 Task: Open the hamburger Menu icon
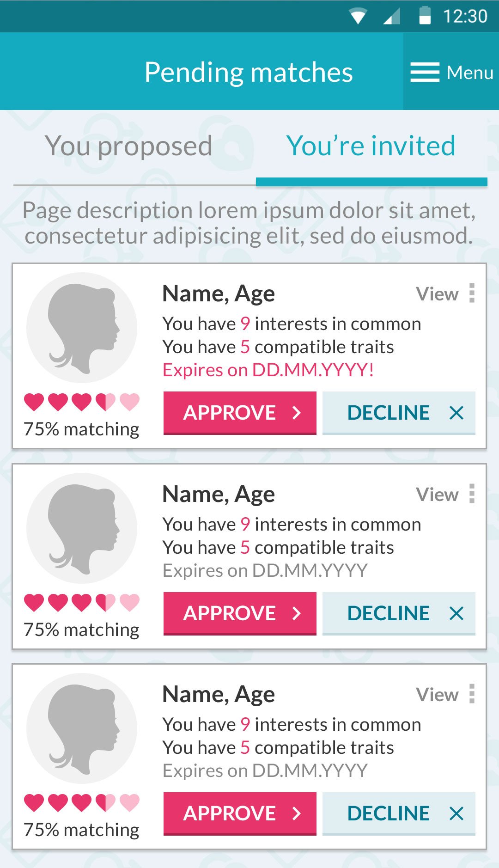(425, 73)
